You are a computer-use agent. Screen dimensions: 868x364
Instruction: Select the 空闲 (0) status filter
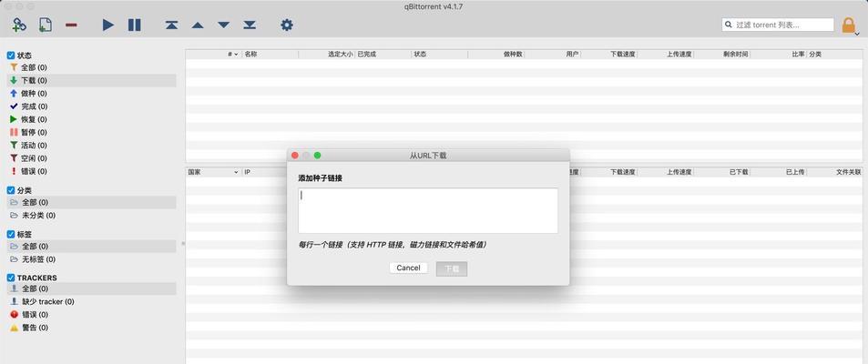(91, 158)
